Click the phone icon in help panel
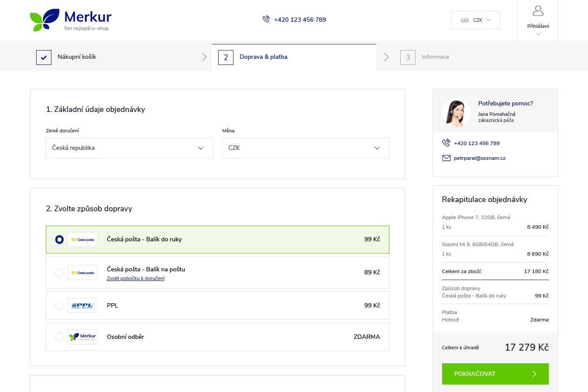This screenshot has width=588, height=392. pyautogui.click(x=446, y=143)
